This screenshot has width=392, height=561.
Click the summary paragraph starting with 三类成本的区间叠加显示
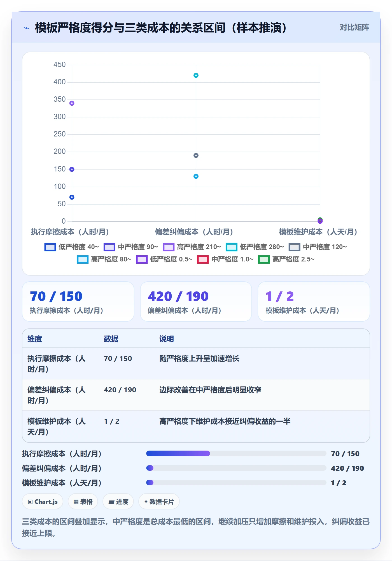196,527
